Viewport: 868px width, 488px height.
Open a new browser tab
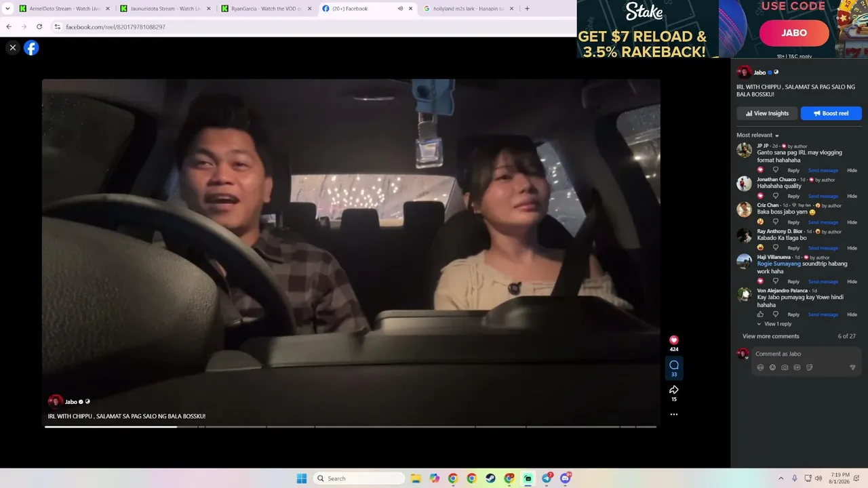click(x=527, y=9)
